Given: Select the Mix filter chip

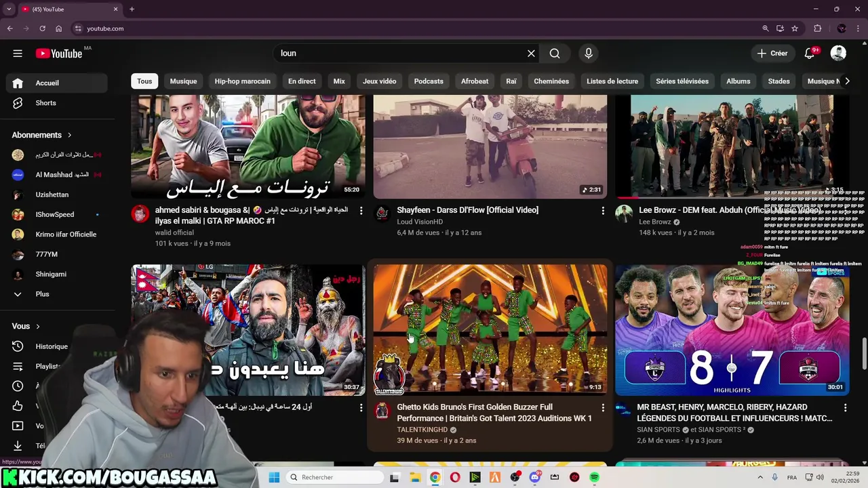Looking at the screenshot, I should pyautogui.click(x=339, y=81).
